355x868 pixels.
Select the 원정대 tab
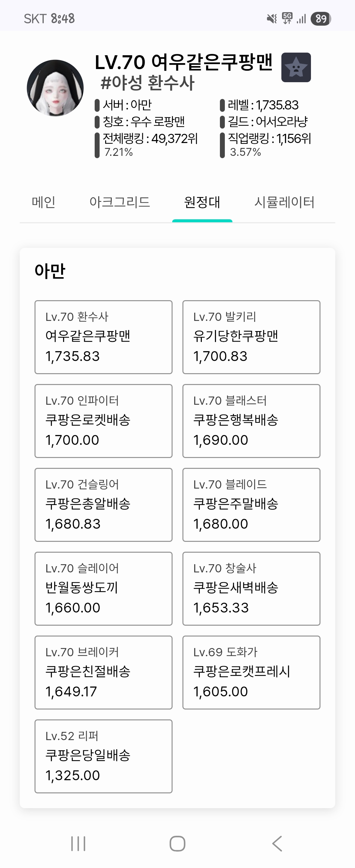click(x=202, y=202)
